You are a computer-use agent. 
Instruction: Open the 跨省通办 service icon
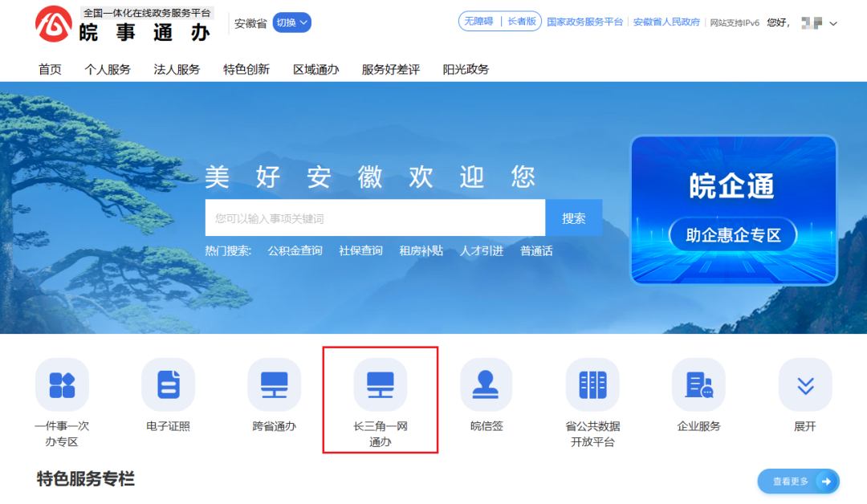(x=274, y=384)
